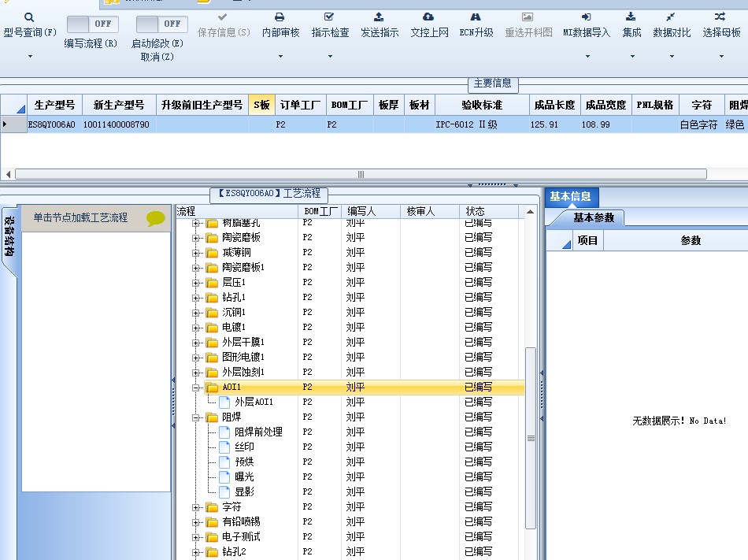Click the MI数据导入 import icon

587,17
